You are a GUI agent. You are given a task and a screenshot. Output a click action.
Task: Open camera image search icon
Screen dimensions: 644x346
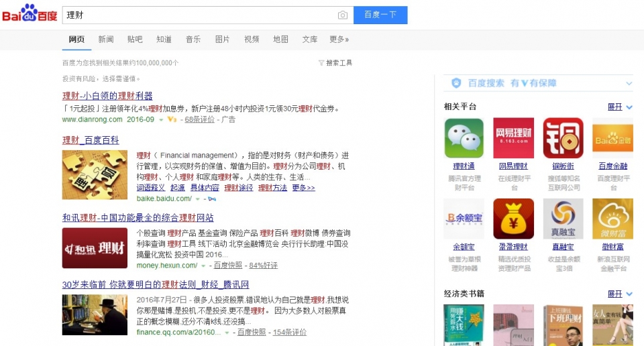click(x=343, y=15)
